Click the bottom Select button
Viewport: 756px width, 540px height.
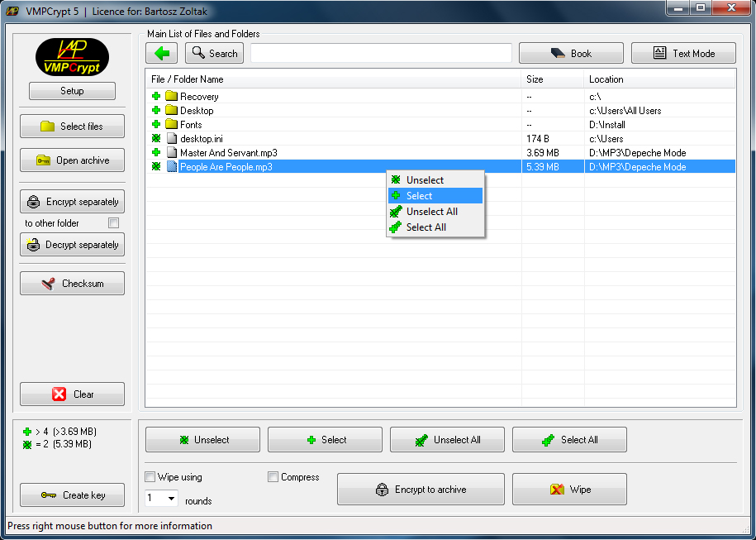(x=326, y=440)
